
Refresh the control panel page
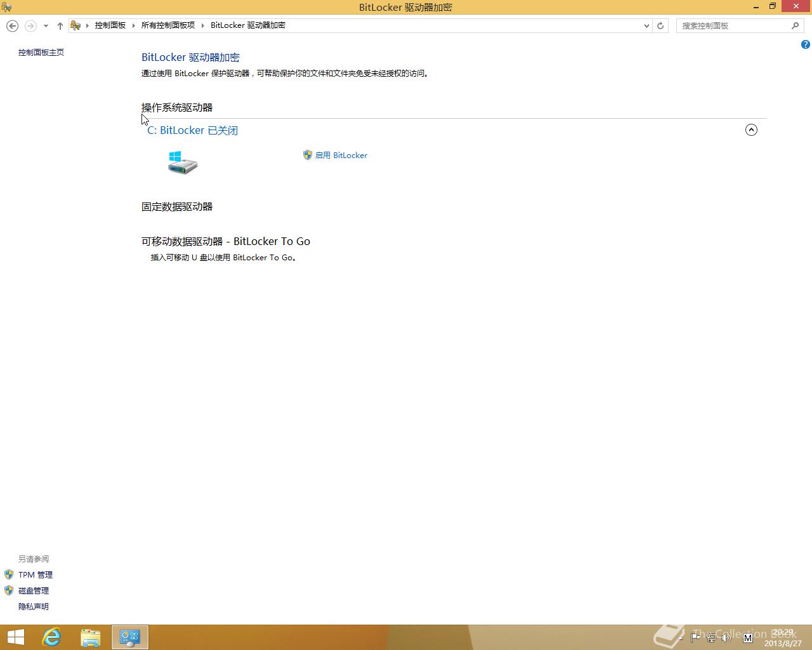tap(660, 26)
